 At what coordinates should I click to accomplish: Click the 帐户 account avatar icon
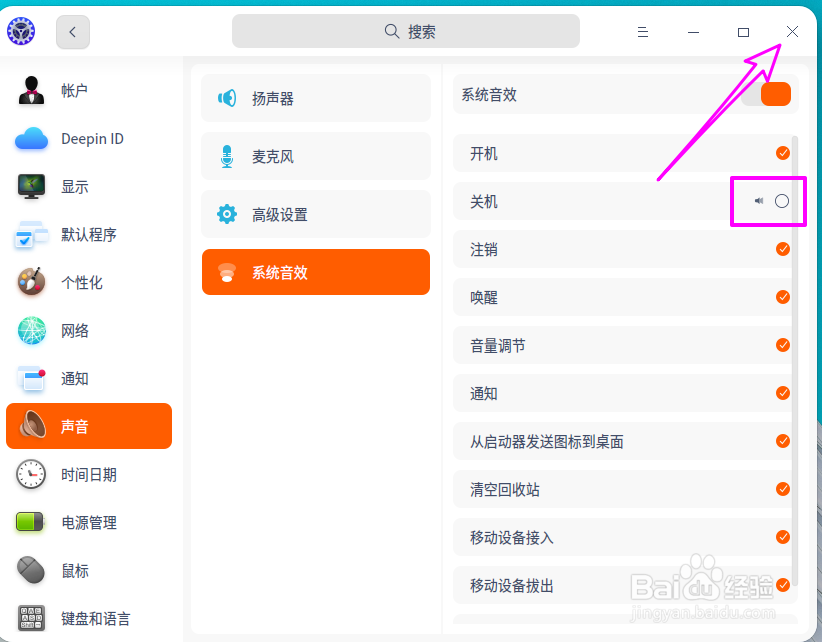(31, 90)
